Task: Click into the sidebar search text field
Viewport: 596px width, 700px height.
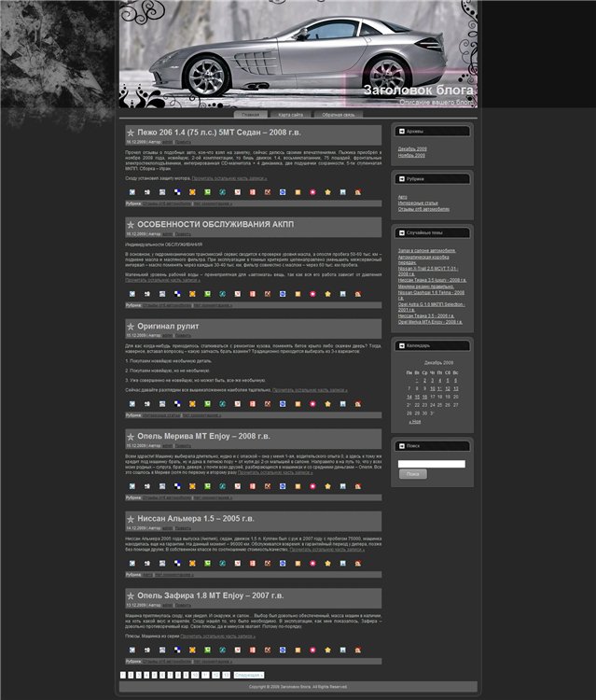Action: pyautogui.click(x=431, y=463)
